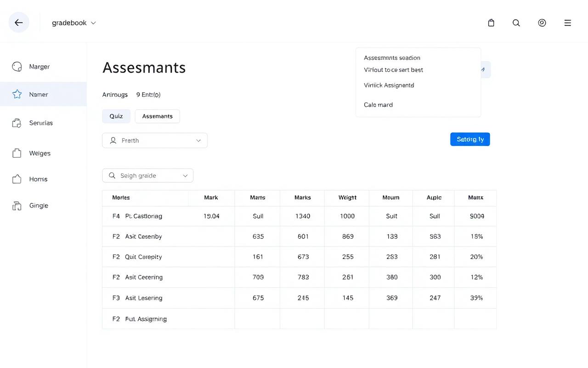Switch to the Assesmants tab
Viewport: 588px width, 368px height.
pos(158,116)
